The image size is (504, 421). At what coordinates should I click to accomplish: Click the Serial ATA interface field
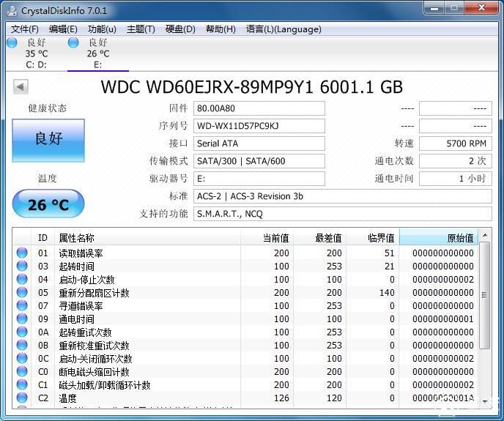tap(259, 144)
